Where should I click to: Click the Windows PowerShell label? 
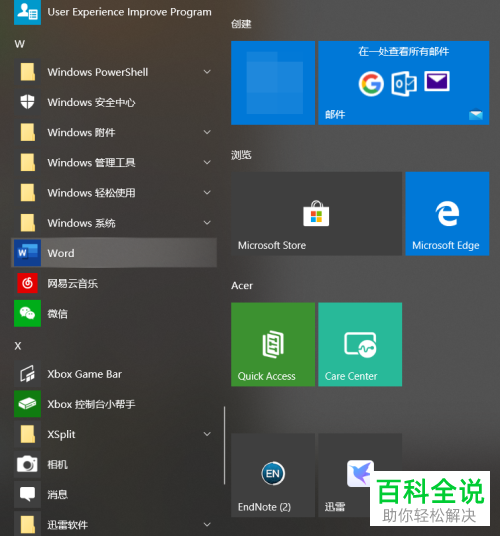click(98, 72)
